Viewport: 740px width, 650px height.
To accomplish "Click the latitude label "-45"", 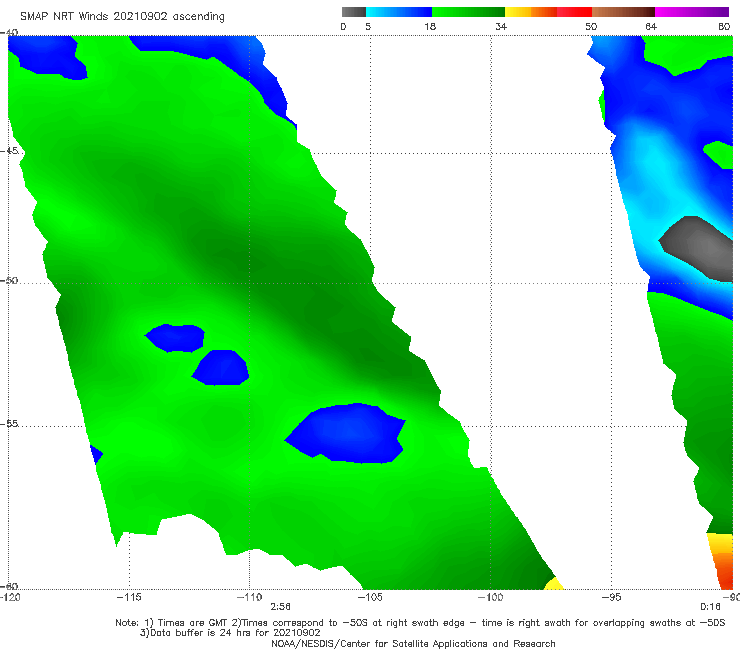I will coord(9,151).
